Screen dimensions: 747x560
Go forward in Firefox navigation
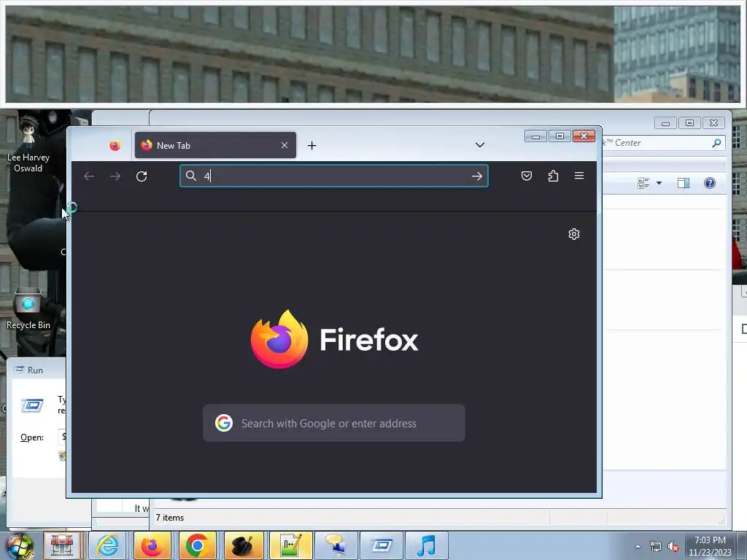click(x=115, y=176)
